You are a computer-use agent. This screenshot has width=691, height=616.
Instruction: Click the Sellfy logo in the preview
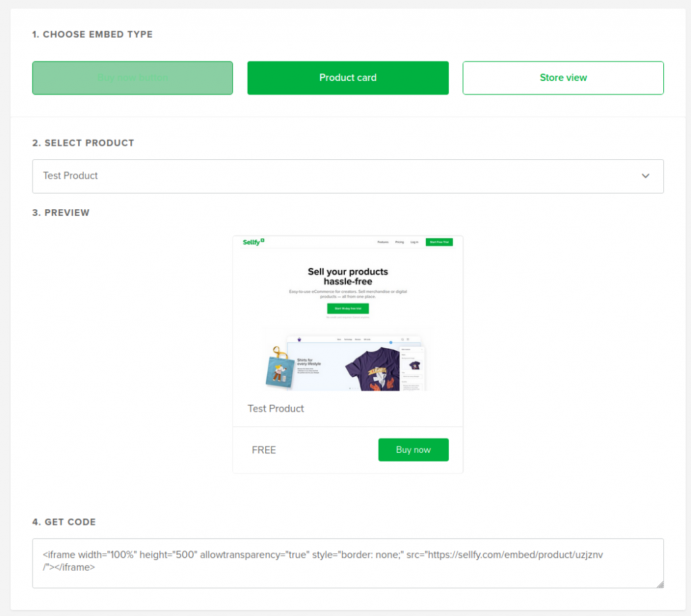coord(254,242)
